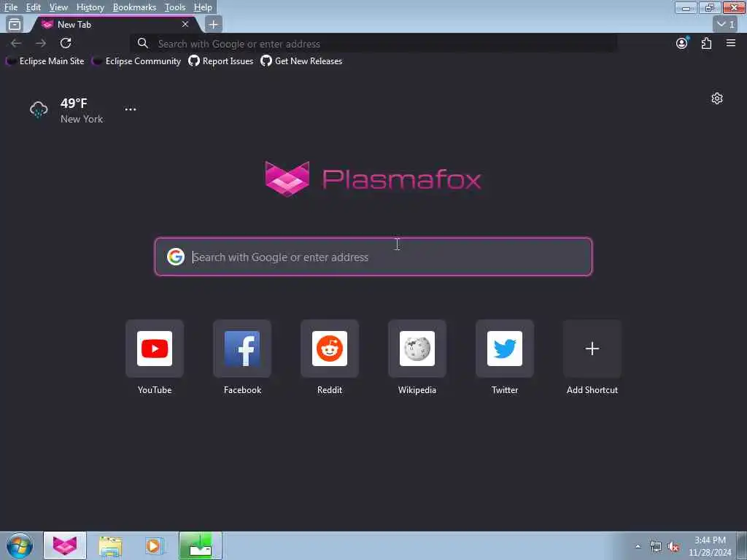
Task: Reload the current page
Action: tap(66, 43)
